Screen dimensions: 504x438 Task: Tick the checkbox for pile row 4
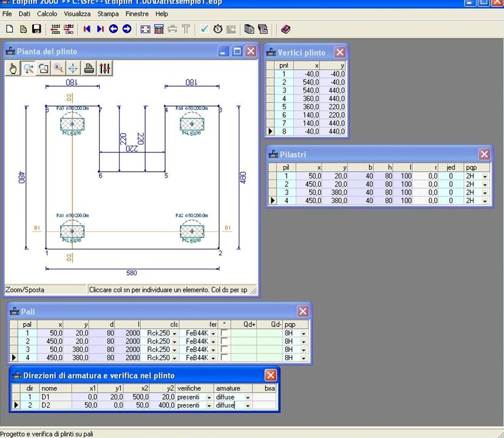[224, 358]
